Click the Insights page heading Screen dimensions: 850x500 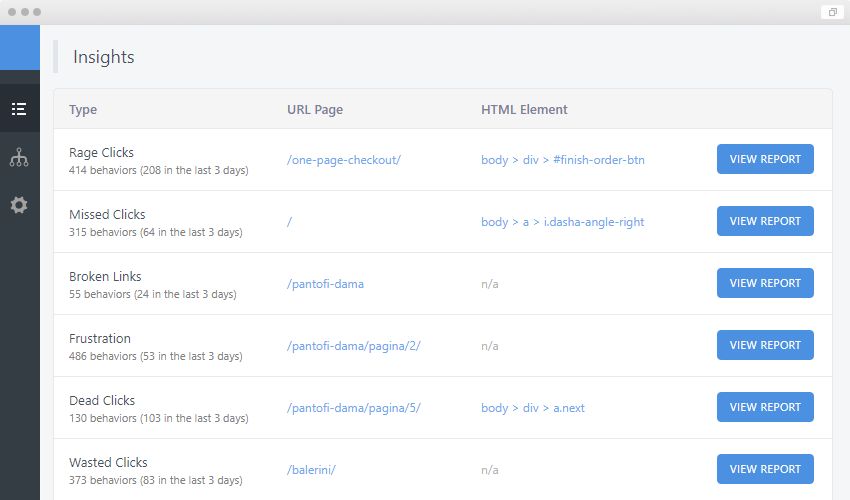104,57
